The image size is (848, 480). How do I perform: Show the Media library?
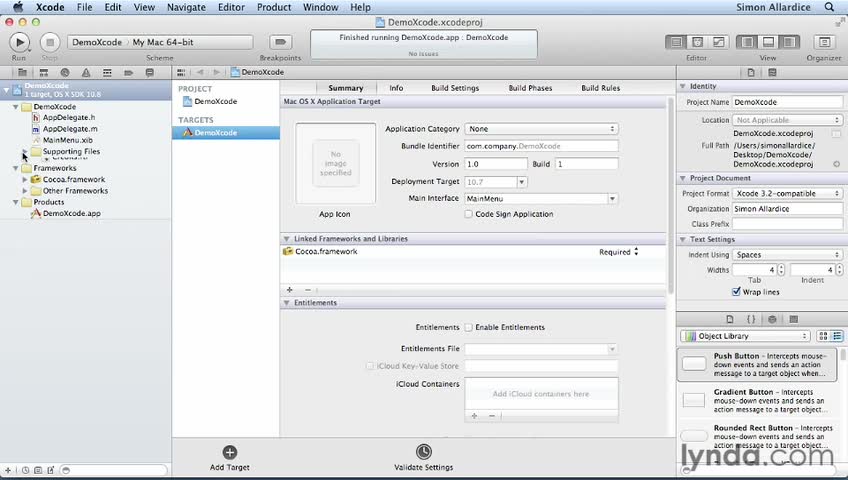793,319
